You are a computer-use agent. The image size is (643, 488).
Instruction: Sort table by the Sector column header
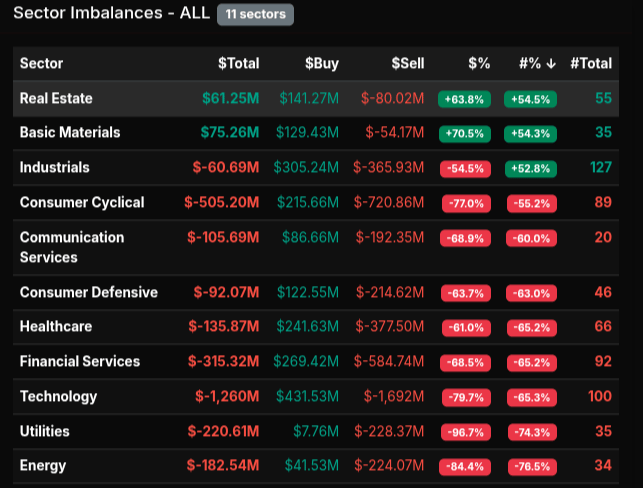point(41,63)
